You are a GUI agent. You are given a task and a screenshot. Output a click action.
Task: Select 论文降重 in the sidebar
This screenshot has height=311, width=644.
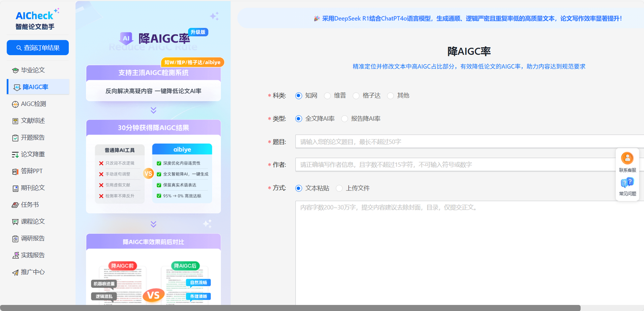pyautogui.click(x=38, y=154)
